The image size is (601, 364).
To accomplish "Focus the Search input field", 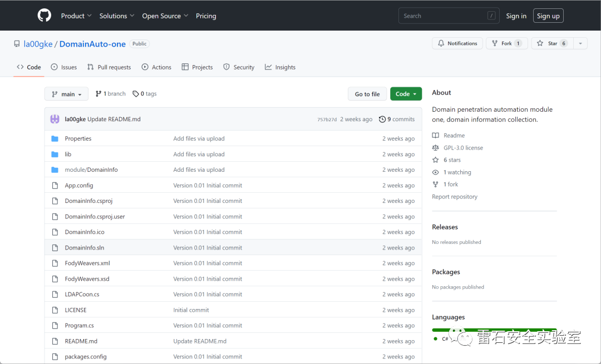I will (x=449, y=16).
